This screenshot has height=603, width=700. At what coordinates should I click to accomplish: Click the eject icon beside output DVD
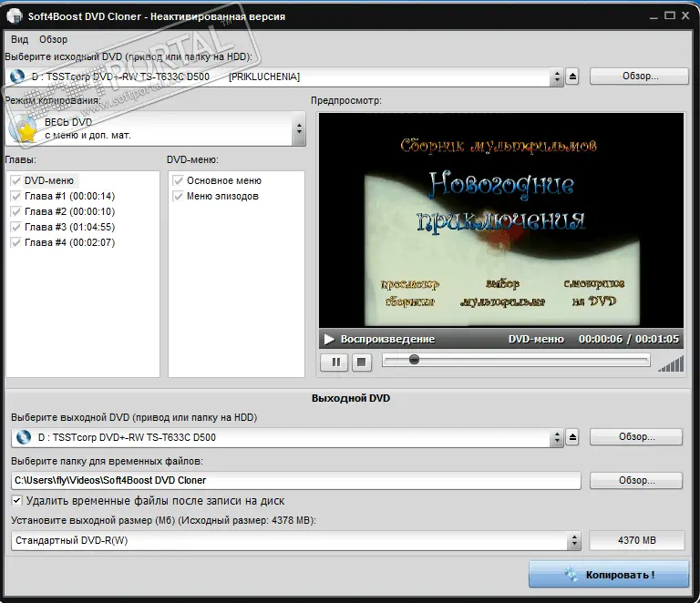tap(572, 438)
